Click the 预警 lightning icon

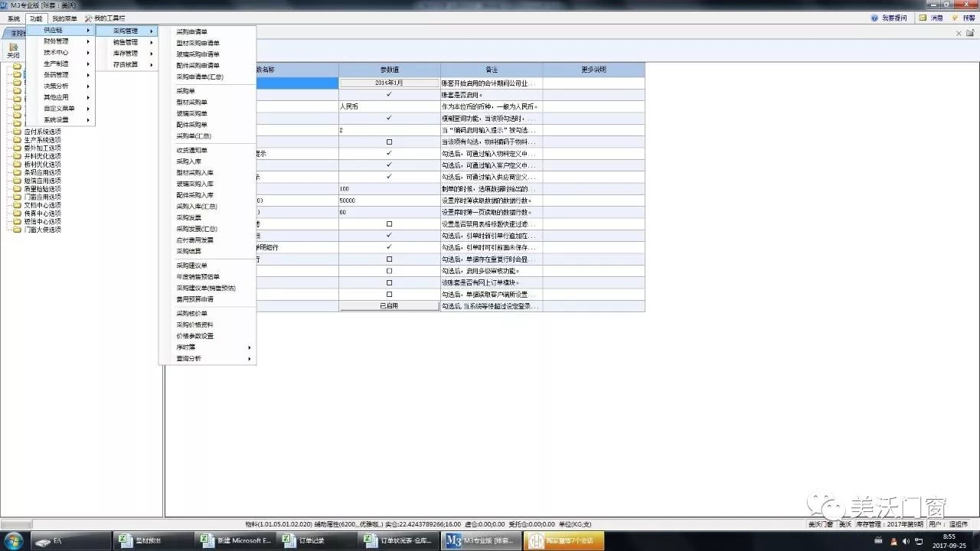(x=956, y=18)
